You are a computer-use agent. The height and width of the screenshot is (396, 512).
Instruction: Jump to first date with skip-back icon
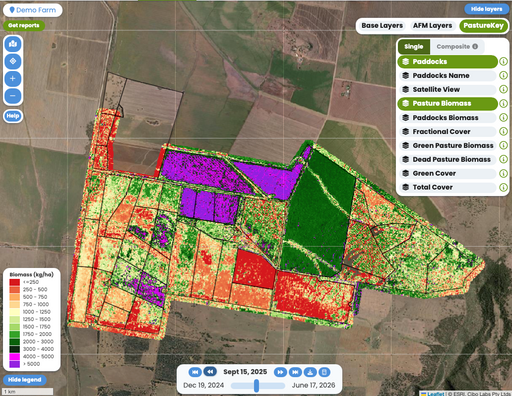[x=195, y=372]
